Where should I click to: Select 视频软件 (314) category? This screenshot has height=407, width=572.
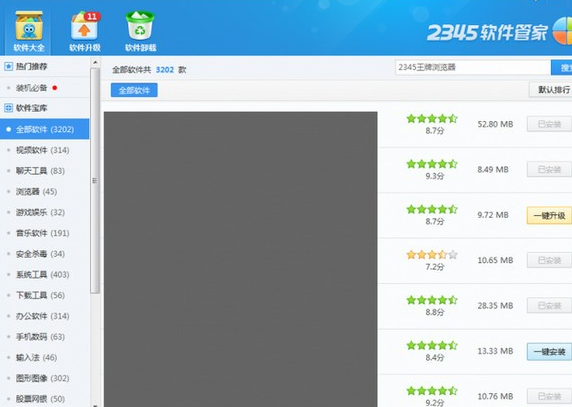(x=42, y=150)
